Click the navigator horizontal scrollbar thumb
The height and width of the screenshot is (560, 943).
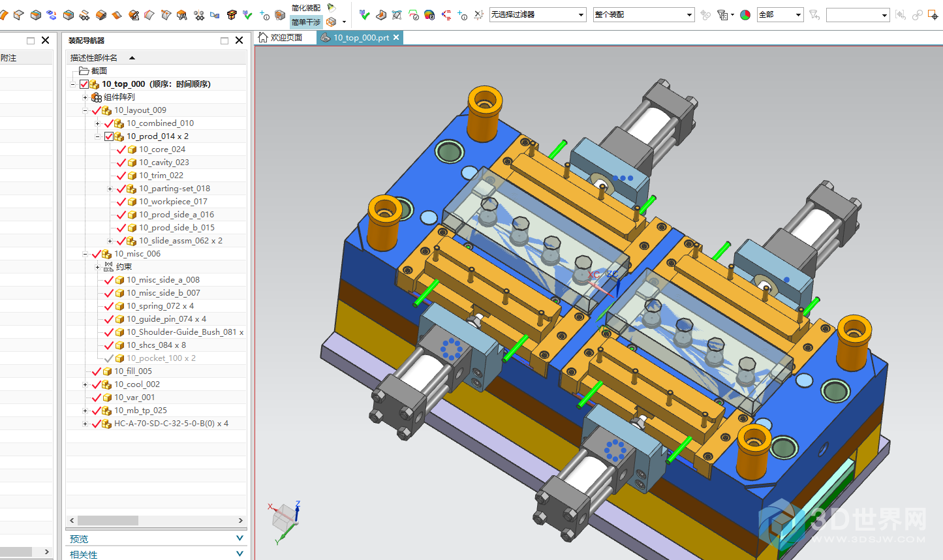pos(108,520)
